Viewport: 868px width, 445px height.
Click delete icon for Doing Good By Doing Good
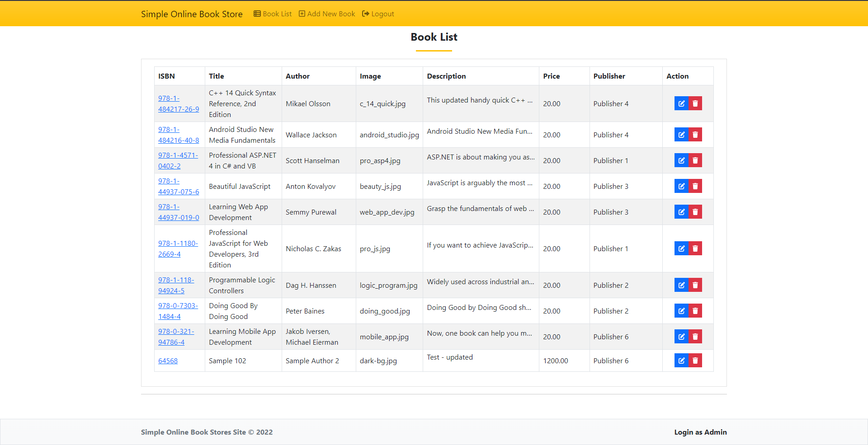click(695, 310)
